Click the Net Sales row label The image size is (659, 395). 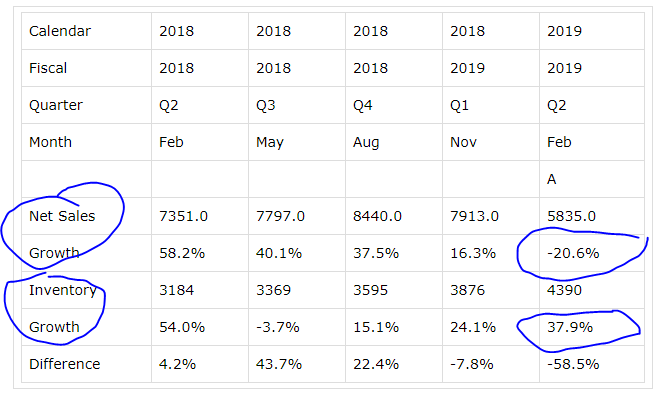[62, 216]
